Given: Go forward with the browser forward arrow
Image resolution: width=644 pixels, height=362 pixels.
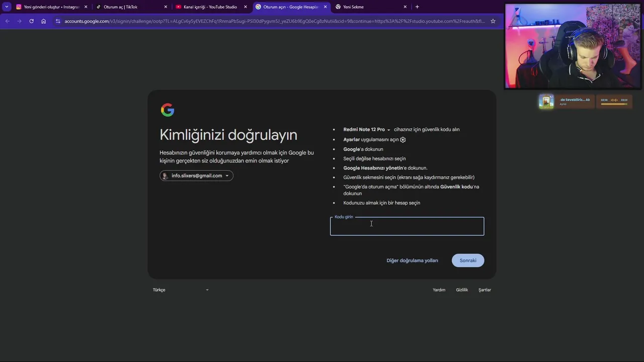Looking at the screenshot, I should point(19,21).
